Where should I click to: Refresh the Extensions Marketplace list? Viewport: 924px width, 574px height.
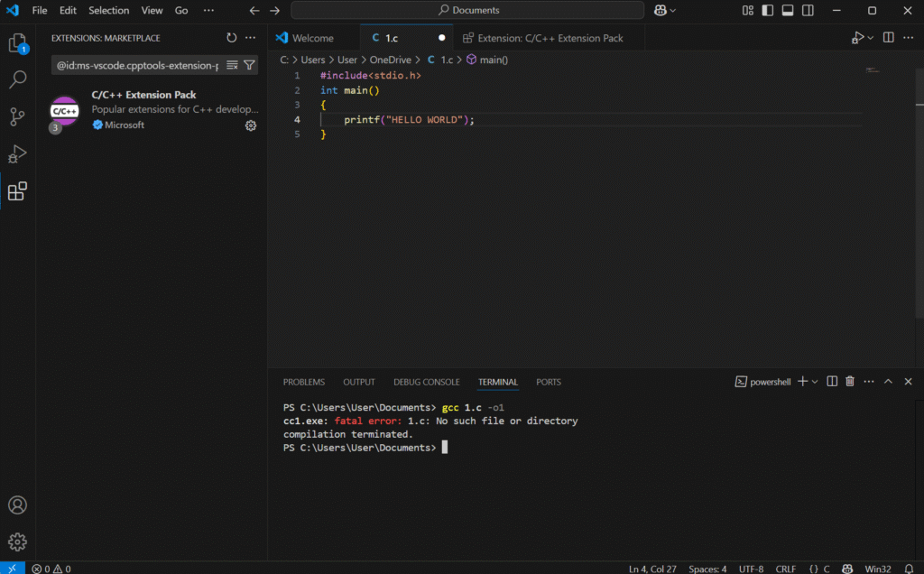[232, 38]
